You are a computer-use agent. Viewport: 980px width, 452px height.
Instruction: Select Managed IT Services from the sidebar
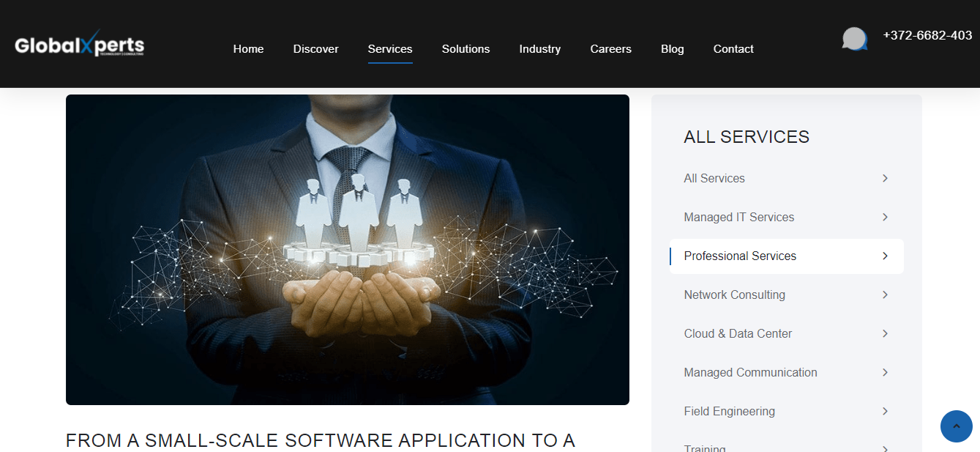click(738, 217)
